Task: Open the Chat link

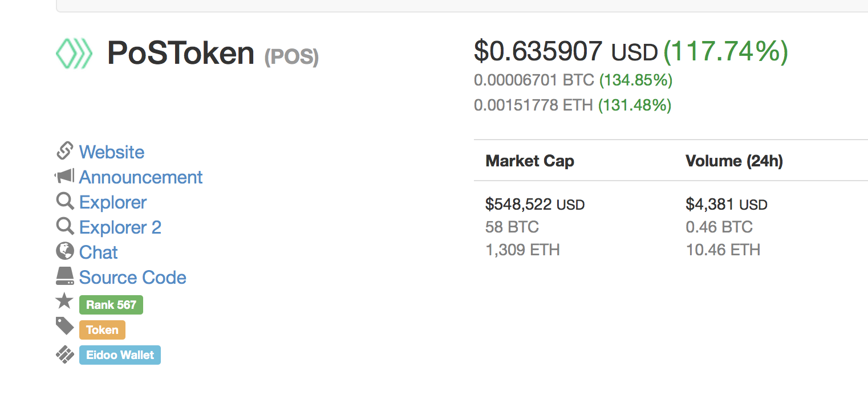Action: (x=99, y=252)
